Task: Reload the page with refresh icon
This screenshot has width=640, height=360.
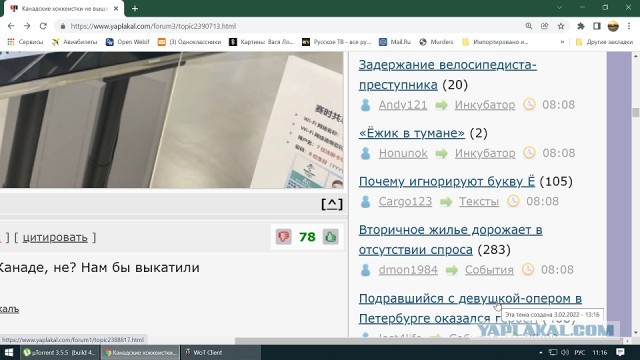Action: tap(43, 26)
